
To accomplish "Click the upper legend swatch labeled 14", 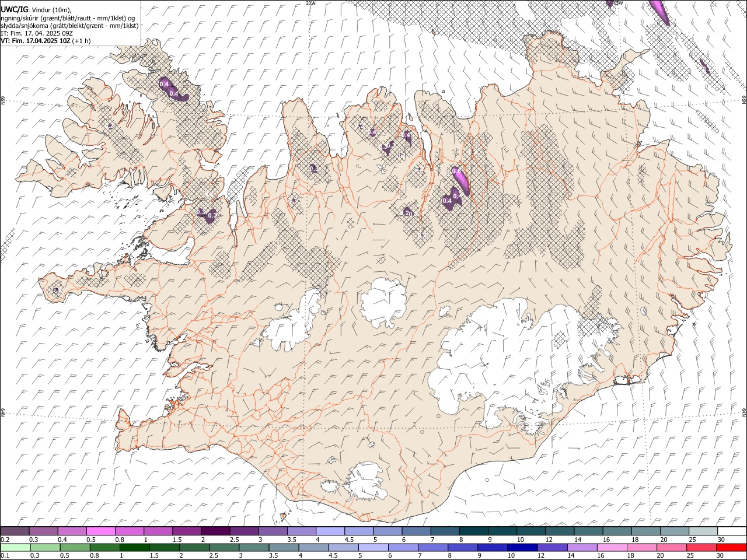I will [588, 531].
